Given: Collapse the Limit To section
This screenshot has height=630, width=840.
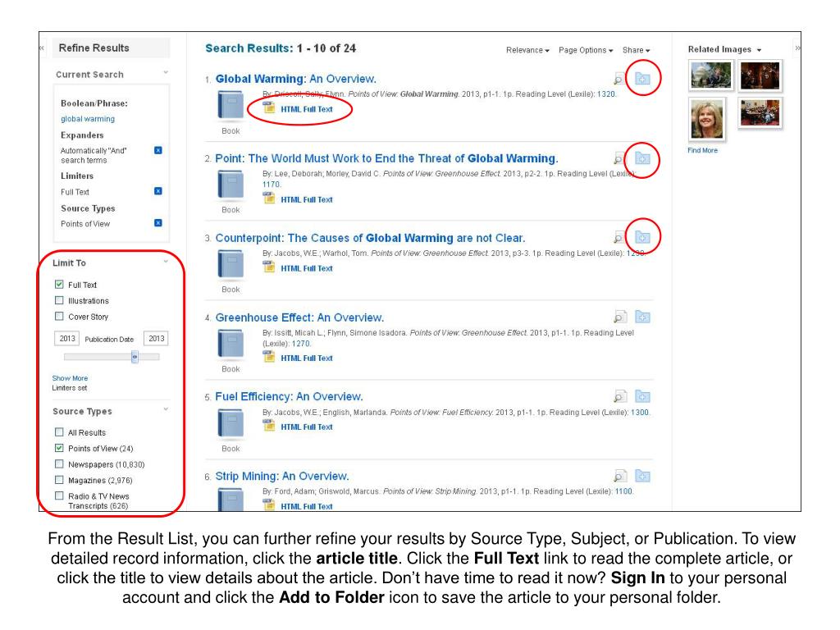Looking at the screenshot, I should (x=166, y=262).
